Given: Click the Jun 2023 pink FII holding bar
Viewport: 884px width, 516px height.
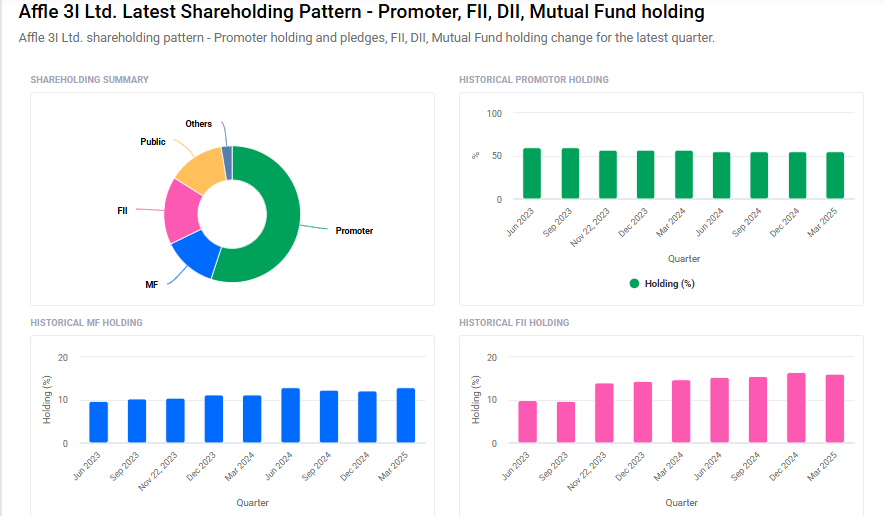Looking at the screenshot, I should tap(528, 422).
